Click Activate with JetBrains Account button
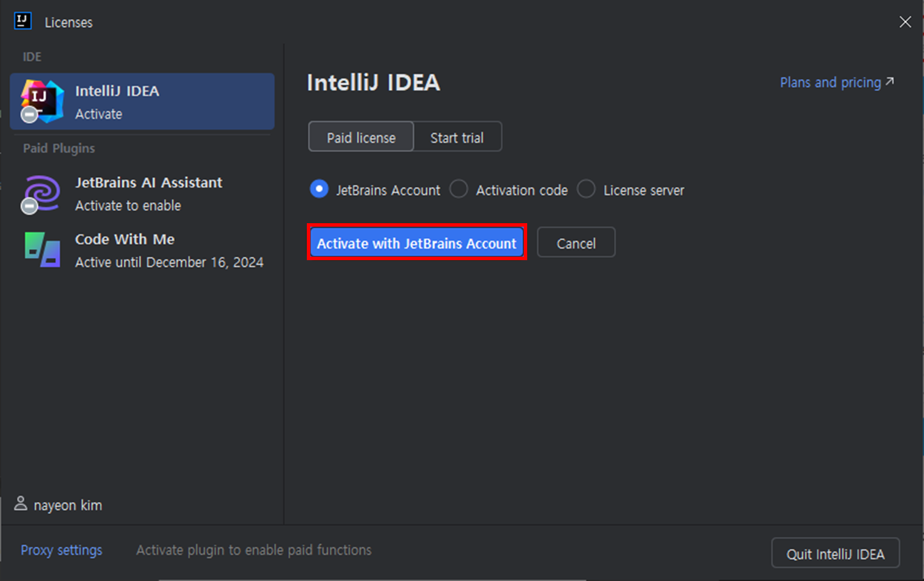This screenshot has height=581, width=924. (416, 243)
